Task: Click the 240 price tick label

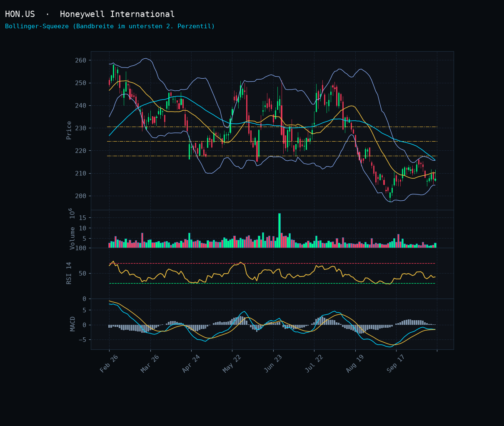Action: 81,105
